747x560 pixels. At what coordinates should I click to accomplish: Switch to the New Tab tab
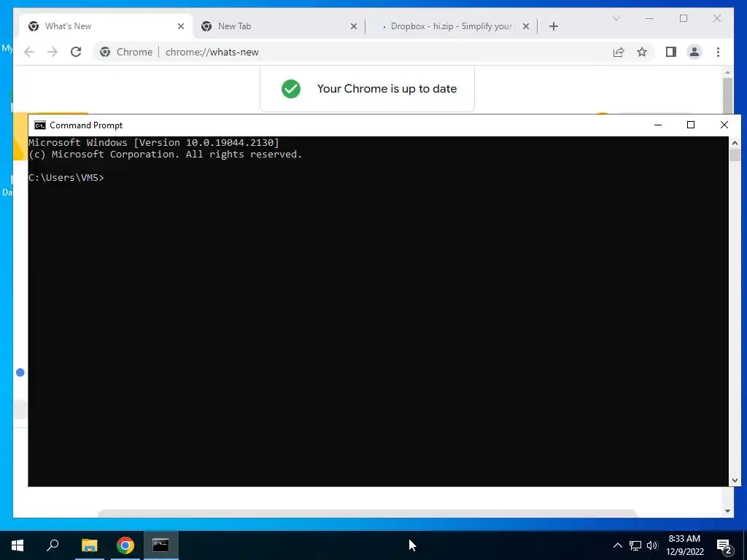click(279, 26)
